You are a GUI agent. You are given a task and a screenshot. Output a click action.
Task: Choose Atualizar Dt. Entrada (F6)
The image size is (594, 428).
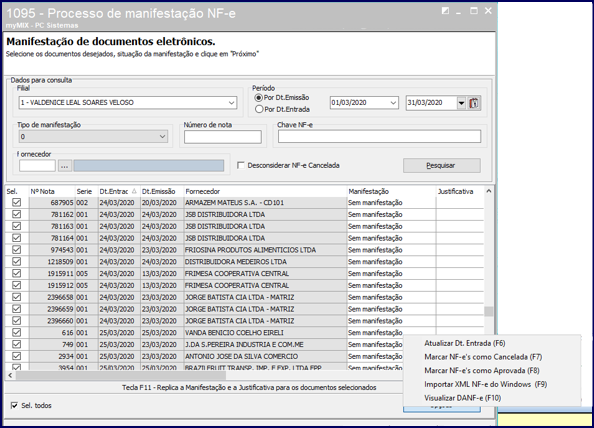pos(464,343)
